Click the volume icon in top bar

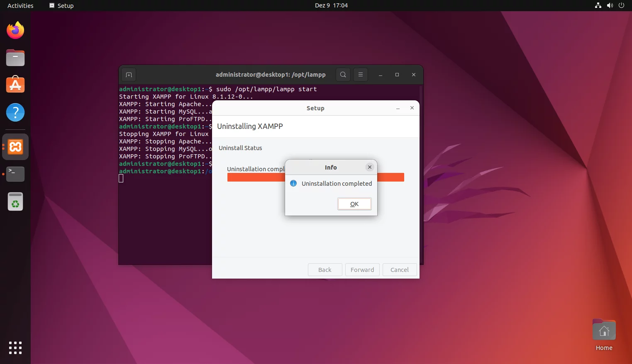(x=610, y=5)
